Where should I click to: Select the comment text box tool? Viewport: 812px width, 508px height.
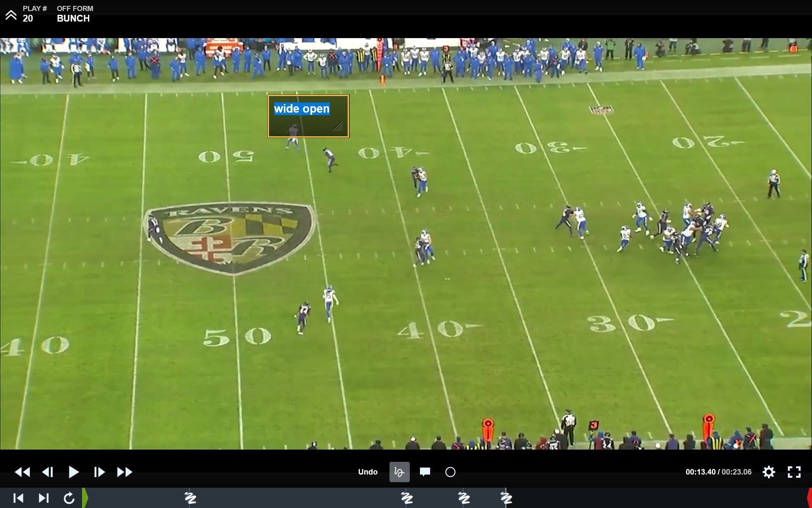[x=425, y=472]
